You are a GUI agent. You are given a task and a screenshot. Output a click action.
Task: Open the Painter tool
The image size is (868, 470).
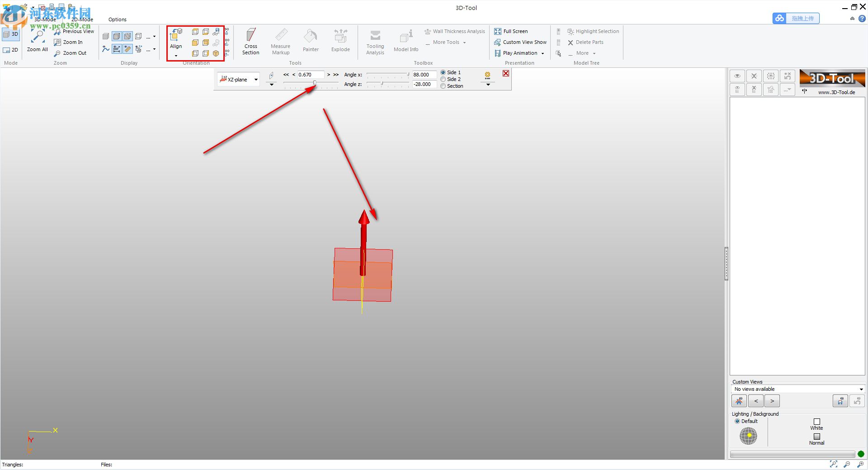point(310,42)
